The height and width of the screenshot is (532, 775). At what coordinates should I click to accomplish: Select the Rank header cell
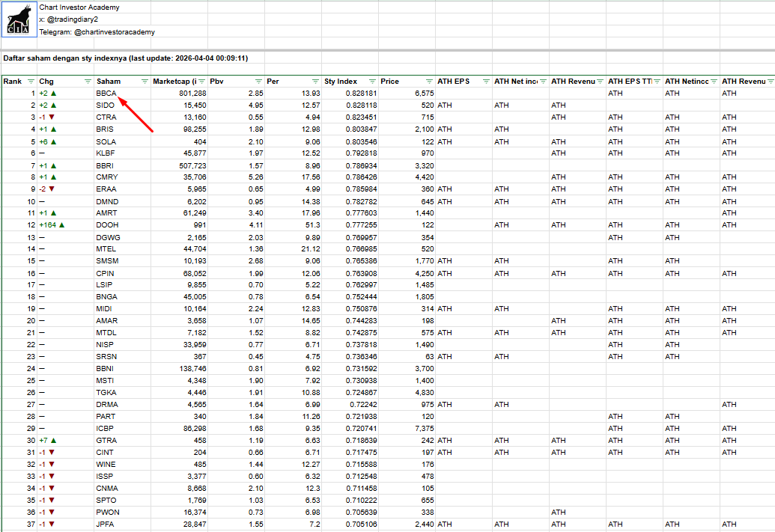(19, 82)
